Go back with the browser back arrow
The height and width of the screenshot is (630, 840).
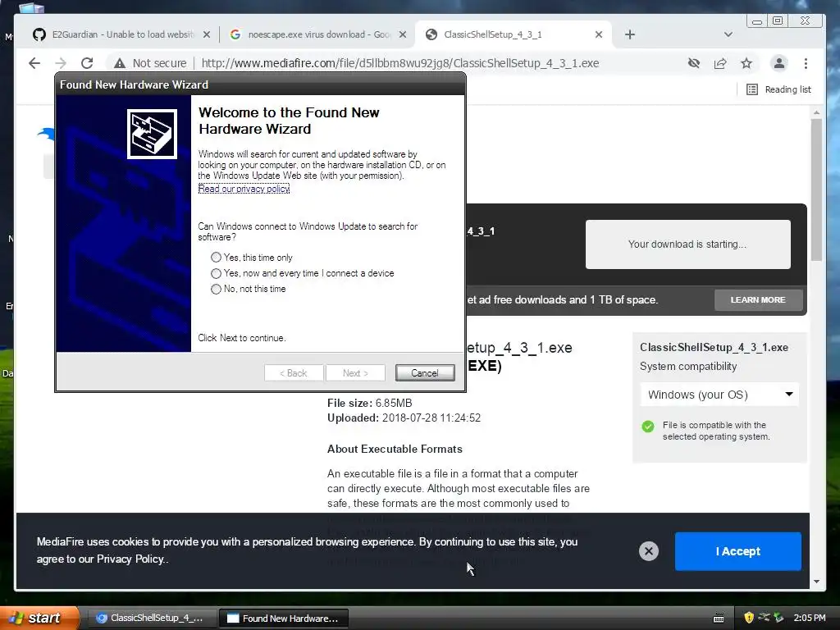pyautogui.click(x=34, y=63)
